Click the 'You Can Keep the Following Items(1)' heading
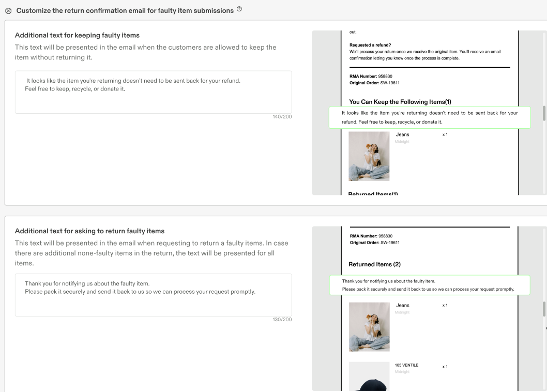This screenshot has width=547, height=392. tap(400, 102)
